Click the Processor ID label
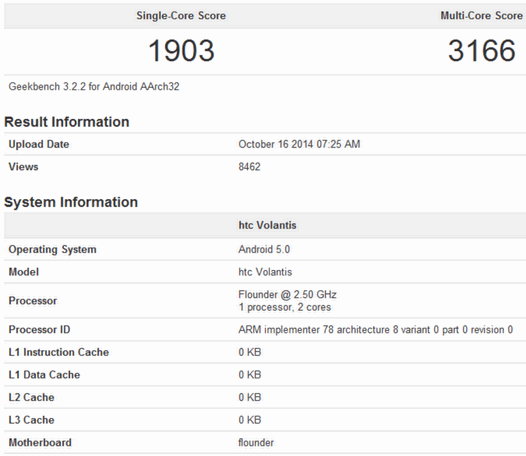Image resolution: width=526 pixels, height=456 pixels. [39, 330]
